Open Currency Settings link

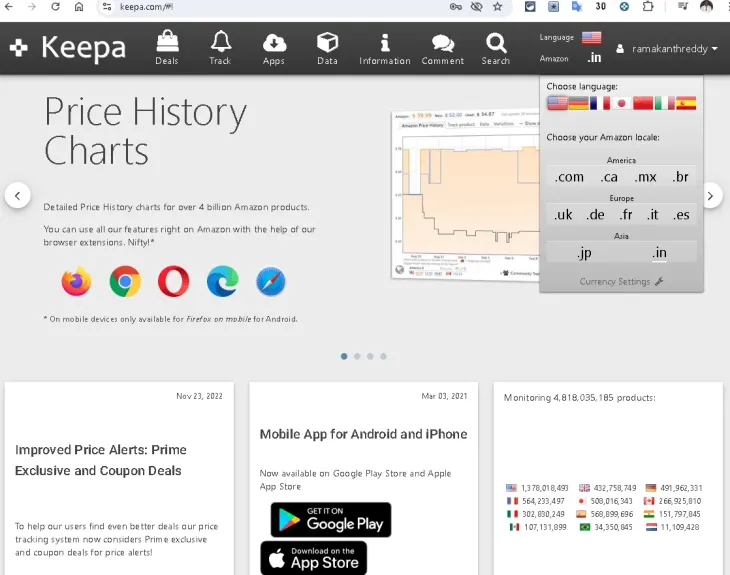[621, 282]
